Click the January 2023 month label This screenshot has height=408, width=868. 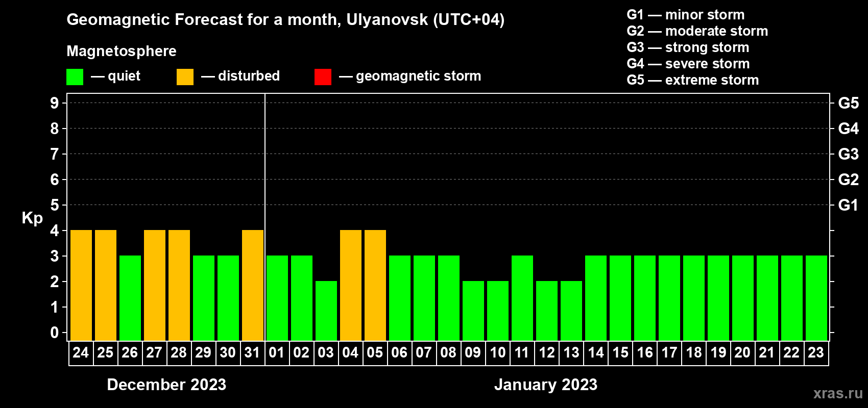(x=546, y=385)
